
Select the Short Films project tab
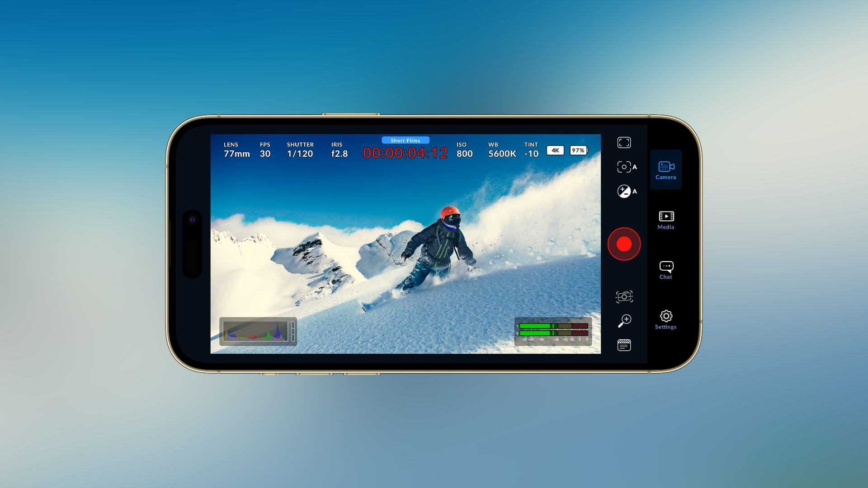pos(405,140)
